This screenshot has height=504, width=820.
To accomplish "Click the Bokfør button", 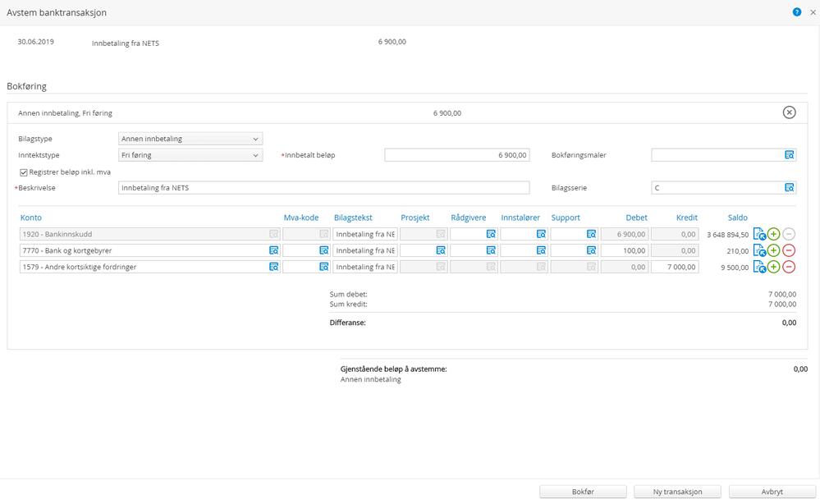I will [x=583, y=492].
